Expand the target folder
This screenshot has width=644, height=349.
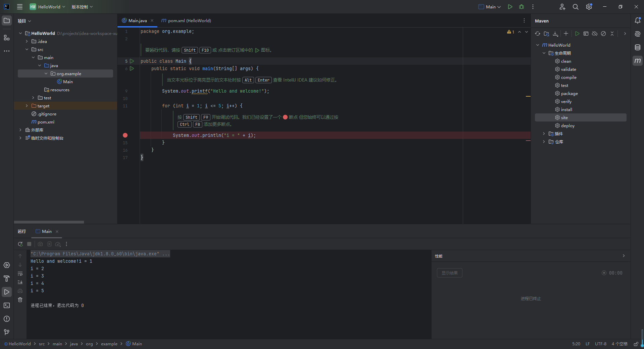pos(27,106)
